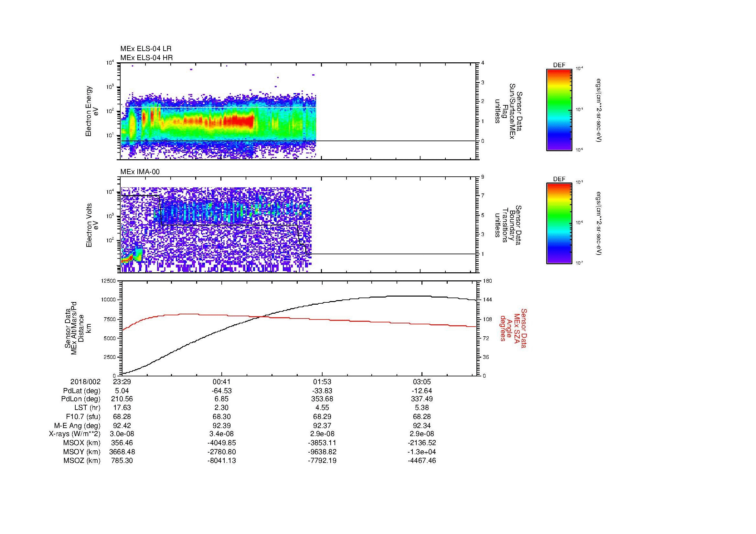Image resolution: width=756 pixels, height=534 pixels.
Task: Click the date label '2018/002'
Action: pos(85,382)
